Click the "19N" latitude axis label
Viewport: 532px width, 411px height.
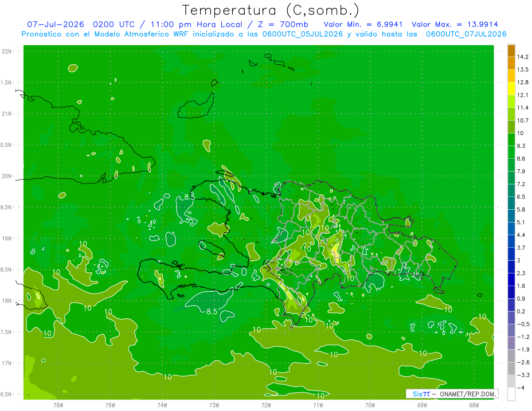click(7, 239)
